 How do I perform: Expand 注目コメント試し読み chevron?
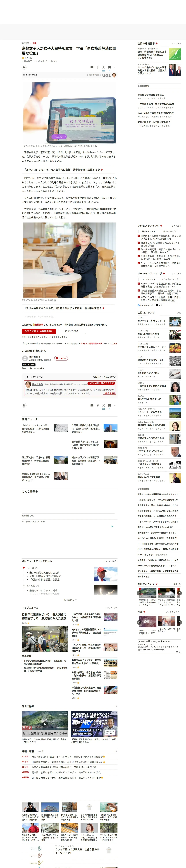tap(104, 377)
